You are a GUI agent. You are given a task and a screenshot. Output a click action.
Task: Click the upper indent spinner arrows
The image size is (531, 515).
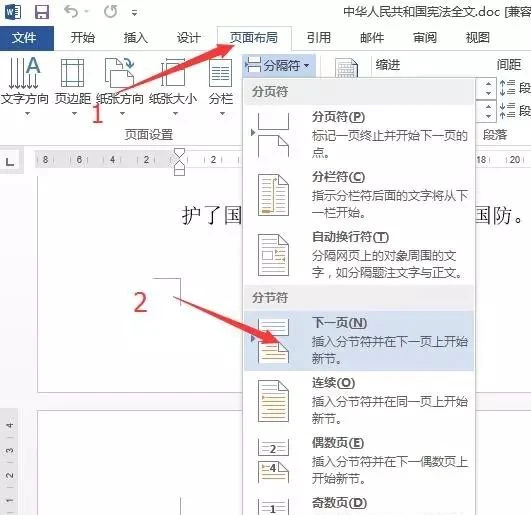(x=488, y=88)
